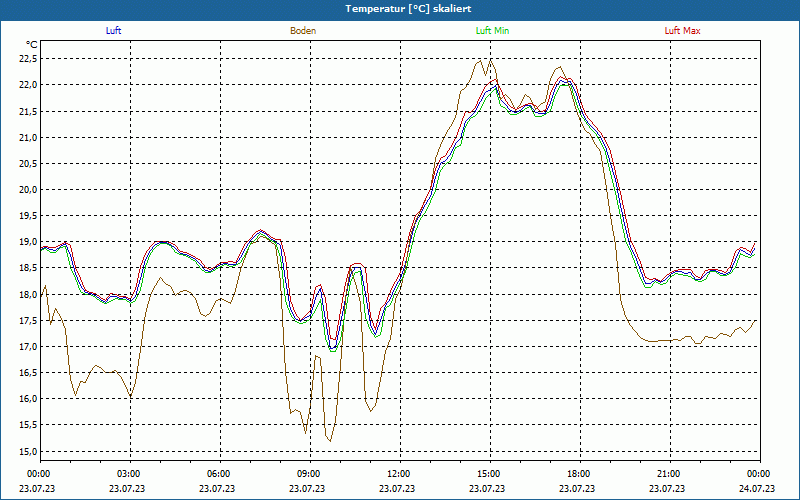Viewport: 800px width, 500px height.
Task: Click the '°C' unit label on the axis
Action: coord(32,45)
